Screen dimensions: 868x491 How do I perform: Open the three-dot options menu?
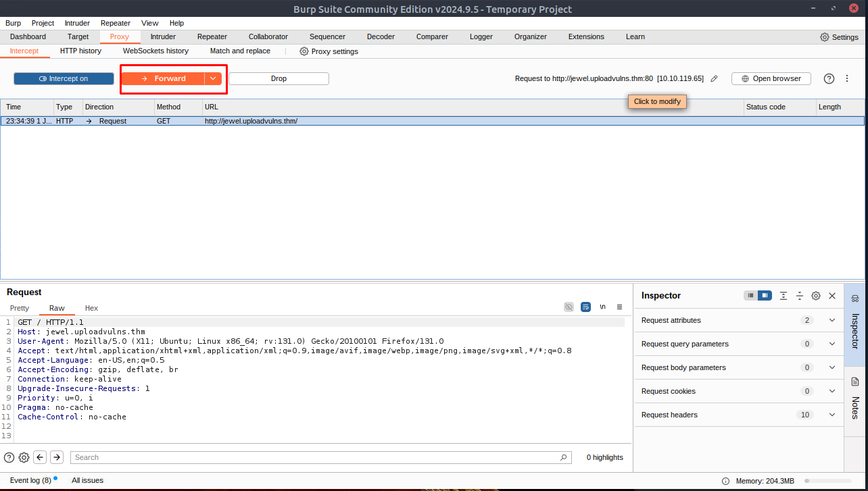coord(847,78)
